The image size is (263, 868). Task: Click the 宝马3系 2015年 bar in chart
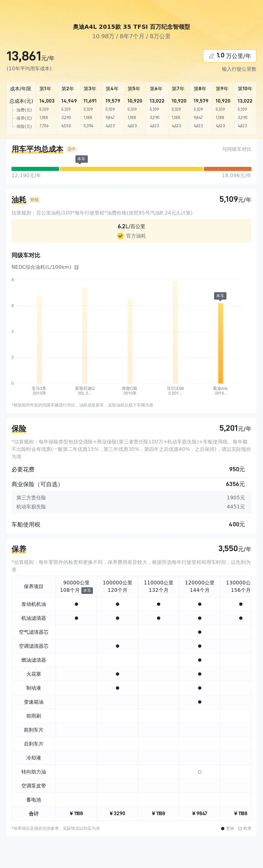(39, 339)
